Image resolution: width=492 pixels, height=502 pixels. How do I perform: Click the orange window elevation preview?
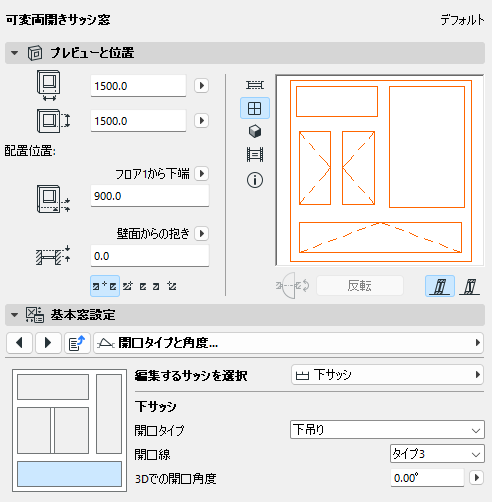(380, 170)
